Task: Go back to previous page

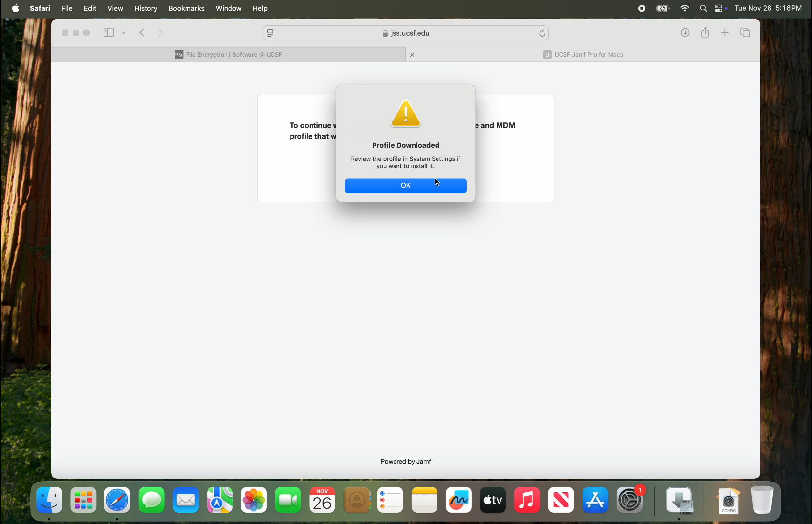Action: (x=142, y=33)
